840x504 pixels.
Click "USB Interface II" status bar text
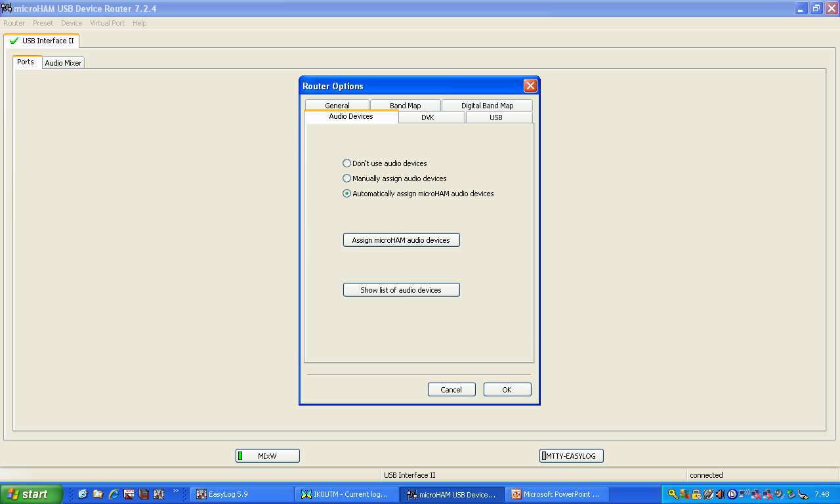pos(409,475)
